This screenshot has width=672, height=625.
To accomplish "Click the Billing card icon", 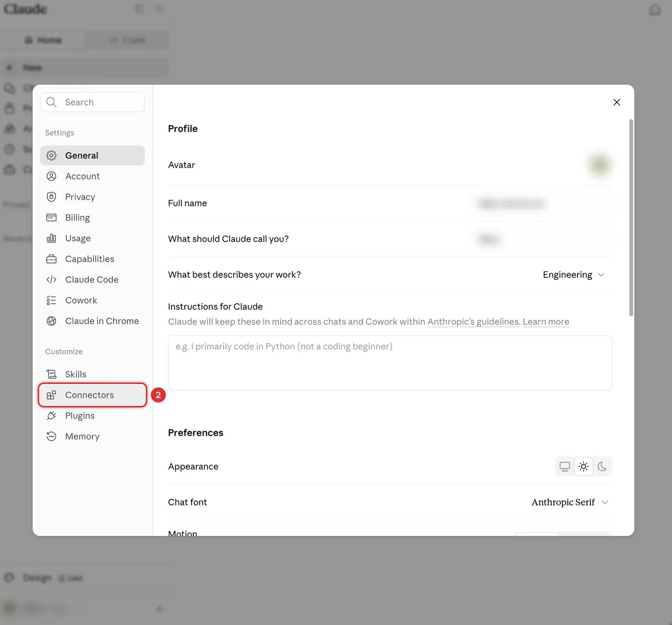I will [x=51, y=217].
